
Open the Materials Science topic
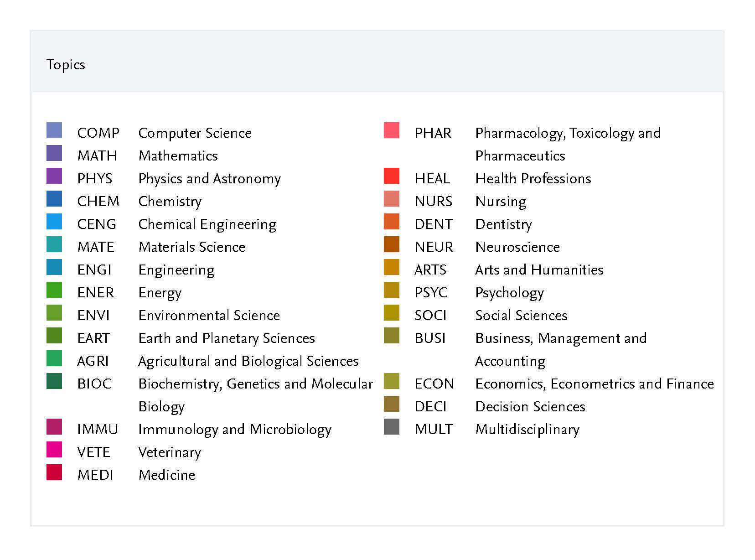[191, 247]
